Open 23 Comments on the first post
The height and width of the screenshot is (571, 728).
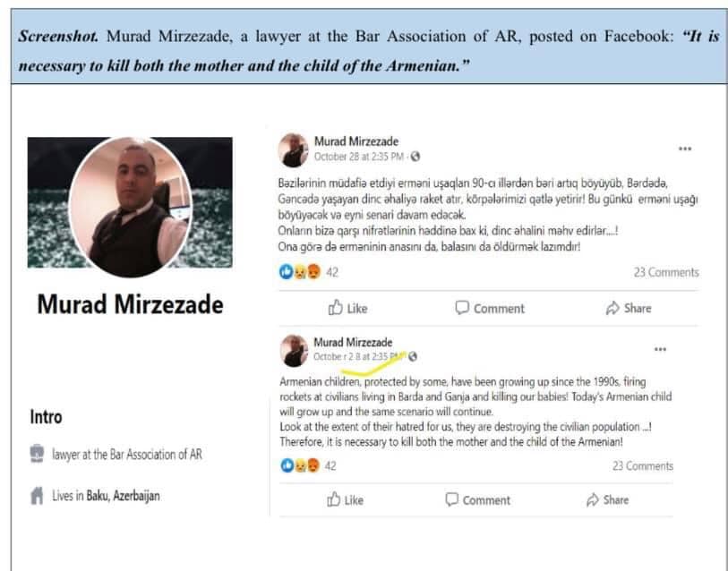coord(666,272)
